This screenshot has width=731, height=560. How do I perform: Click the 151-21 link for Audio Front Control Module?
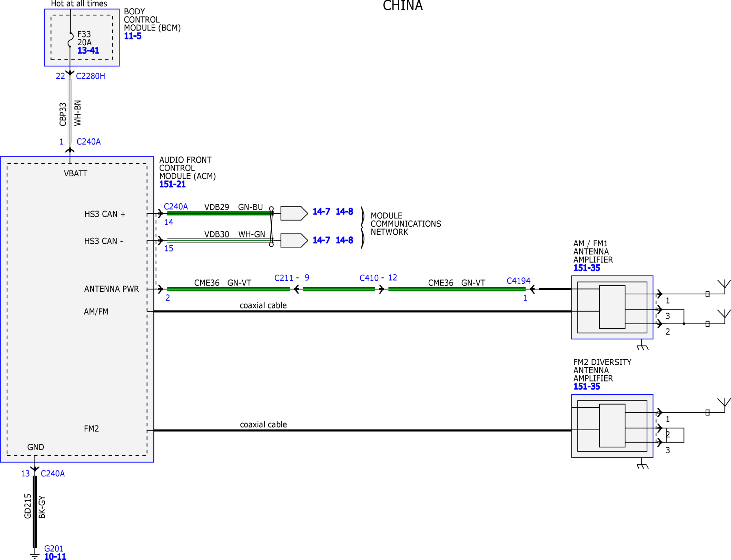(172, 184)
